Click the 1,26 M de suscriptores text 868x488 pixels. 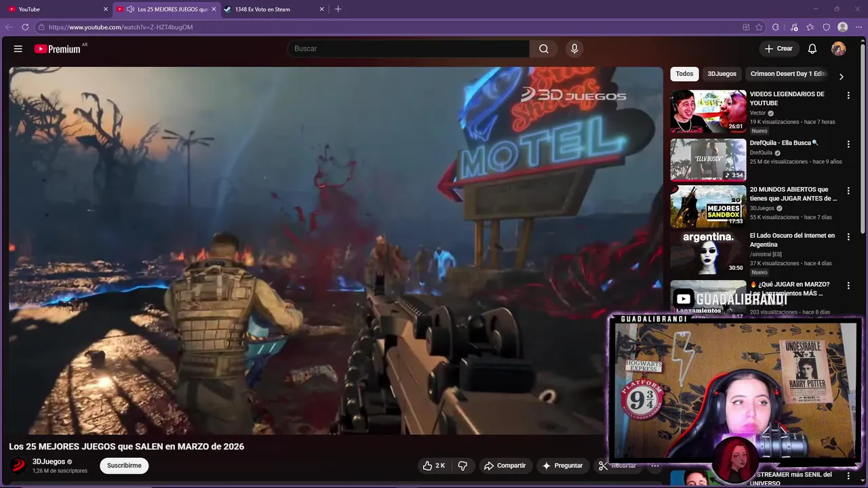coord(60,471)
